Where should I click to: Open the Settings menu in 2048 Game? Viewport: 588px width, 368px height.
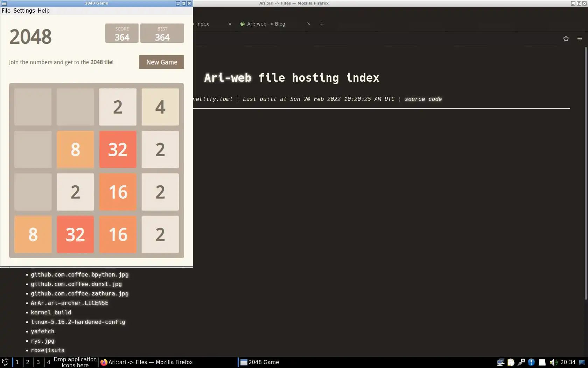[24, 11]
